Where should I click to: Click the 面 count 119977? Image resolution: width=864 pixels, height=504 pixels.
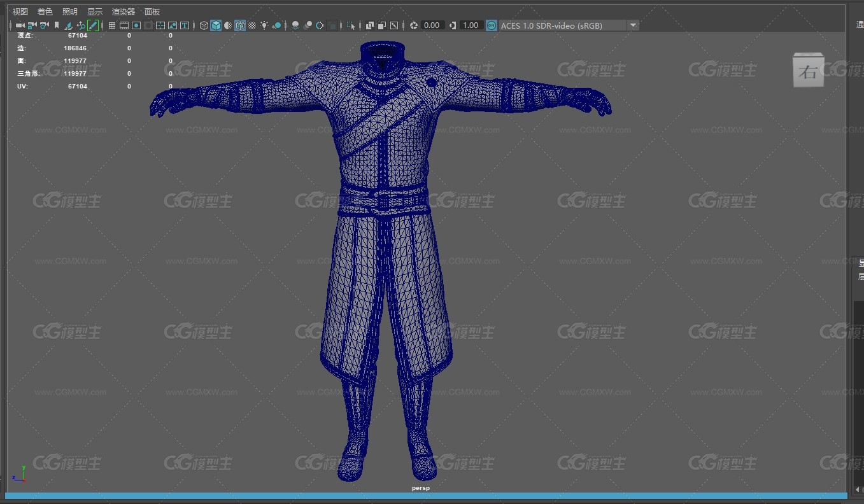[x=75, y=61]
